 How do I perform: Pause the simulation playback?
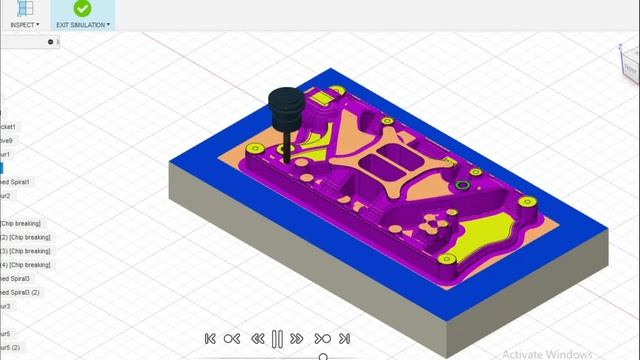pos(277,339)
